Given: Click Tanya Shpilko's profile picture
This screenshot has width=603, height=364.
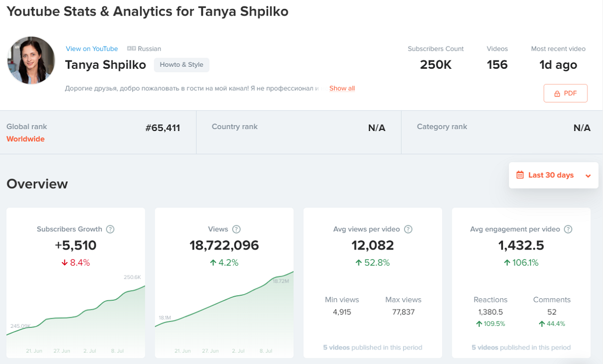Looking at the screenshot, I should click(x=31, y=60).
